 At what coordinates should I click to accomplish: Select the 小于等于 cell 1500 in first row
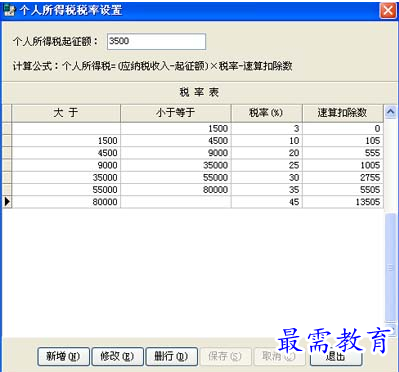(176, 128)
